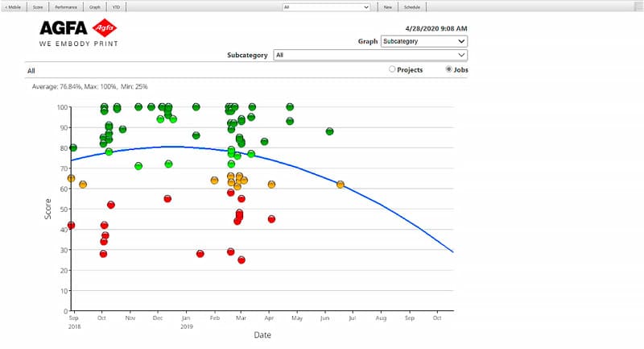This screenshot has height=349, width=644.
Task: Click the green data point at 71 in November
Action: (138, 166)
